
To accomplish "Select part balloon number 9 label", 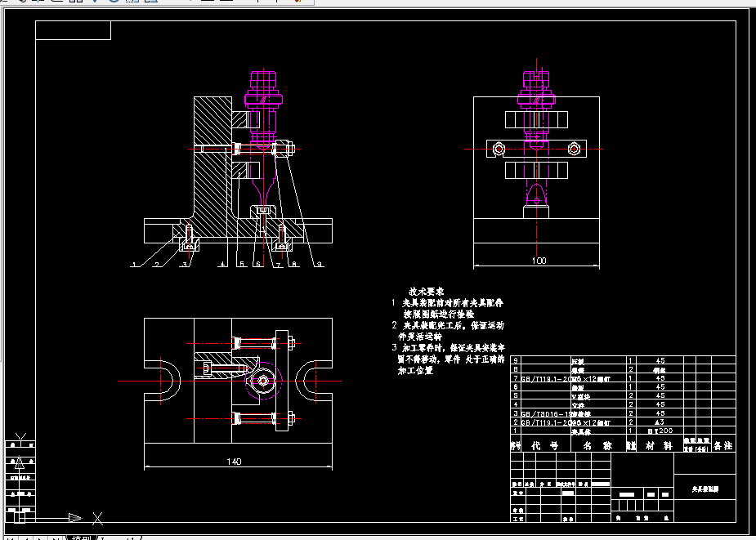I will (x=320, y=264).
